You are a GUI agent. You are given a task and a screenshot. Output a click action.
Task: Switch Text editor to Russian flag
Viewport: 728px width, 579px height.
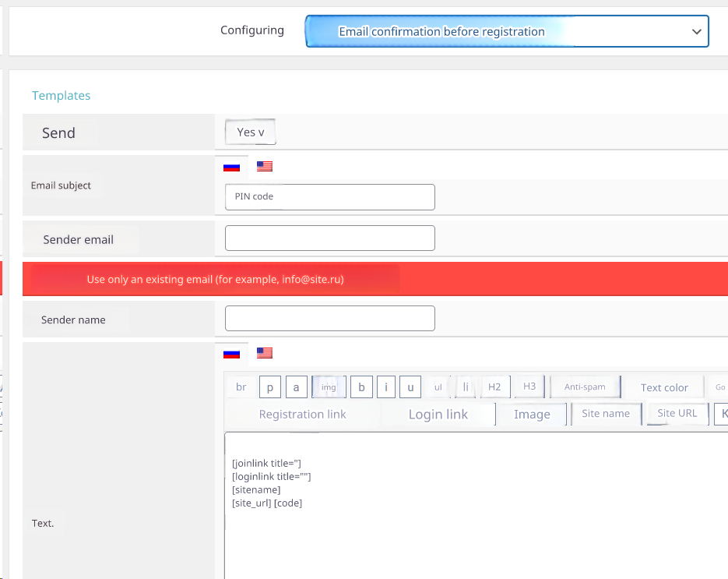231,353
